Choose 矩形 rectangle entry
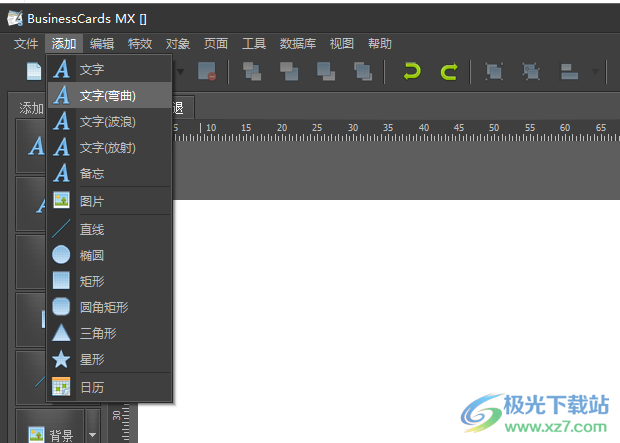Viewport: 620px width, 443px height. tap(110, 281)
